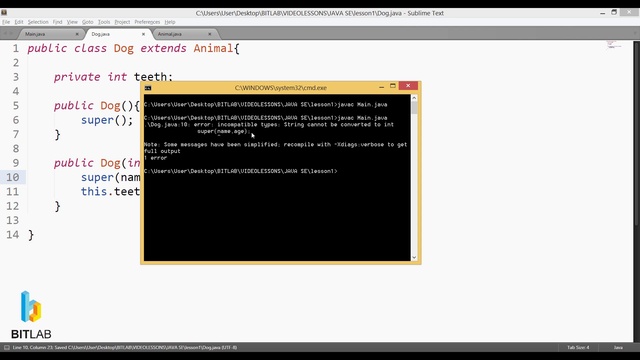Open the Find menu
The height and width of the screenshot is (360, 640).
[58, 22]
